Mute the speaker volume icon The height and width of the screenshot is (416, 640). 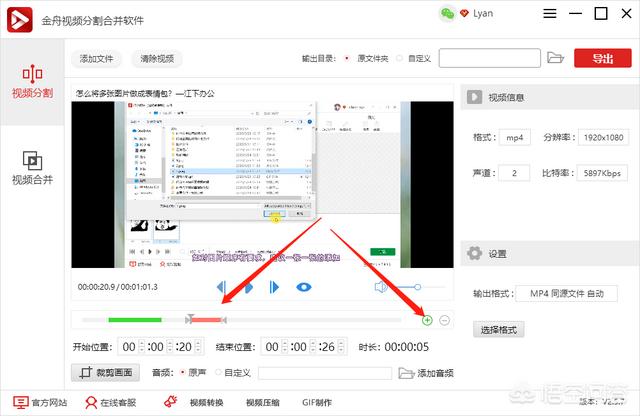point(380,287)
